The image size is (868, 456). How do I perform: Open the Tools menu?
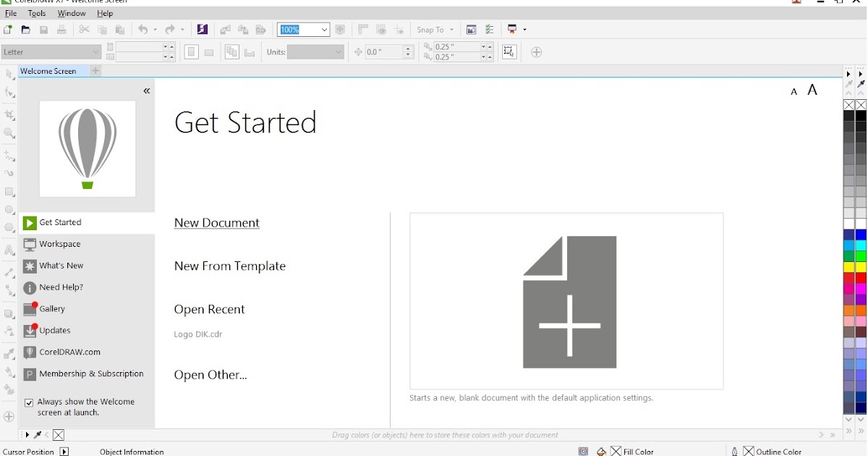click(37, 13)
